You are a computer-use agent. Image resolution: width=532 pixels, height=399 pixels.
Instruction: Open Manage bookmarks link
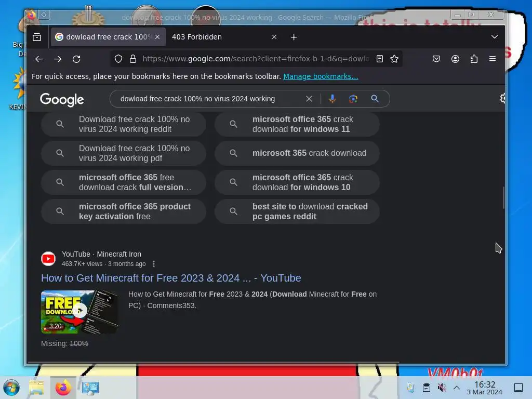pos(321,76)
